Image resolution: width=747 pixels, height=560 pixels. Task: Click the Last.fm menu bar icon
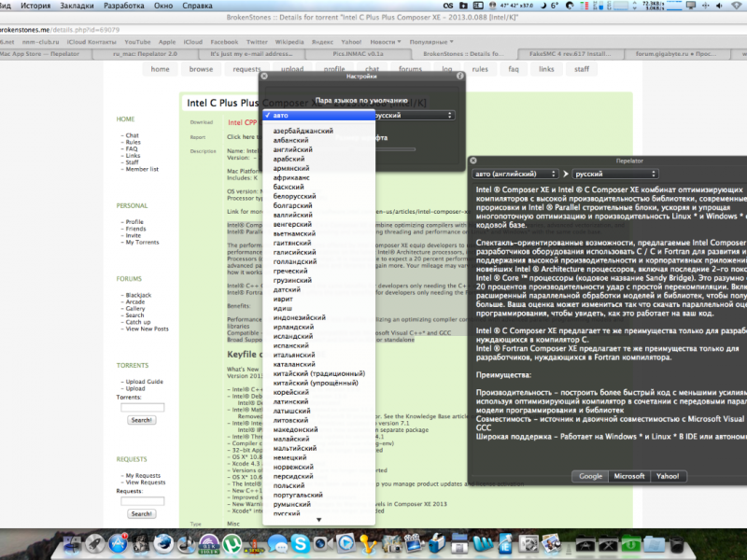[x=448, y=6]
